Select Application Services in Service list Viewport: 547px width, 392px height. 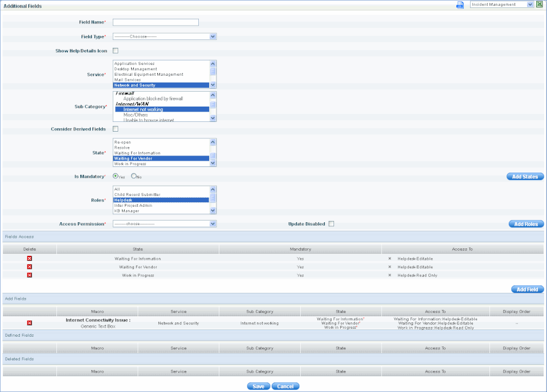click(x=161, y=63)
